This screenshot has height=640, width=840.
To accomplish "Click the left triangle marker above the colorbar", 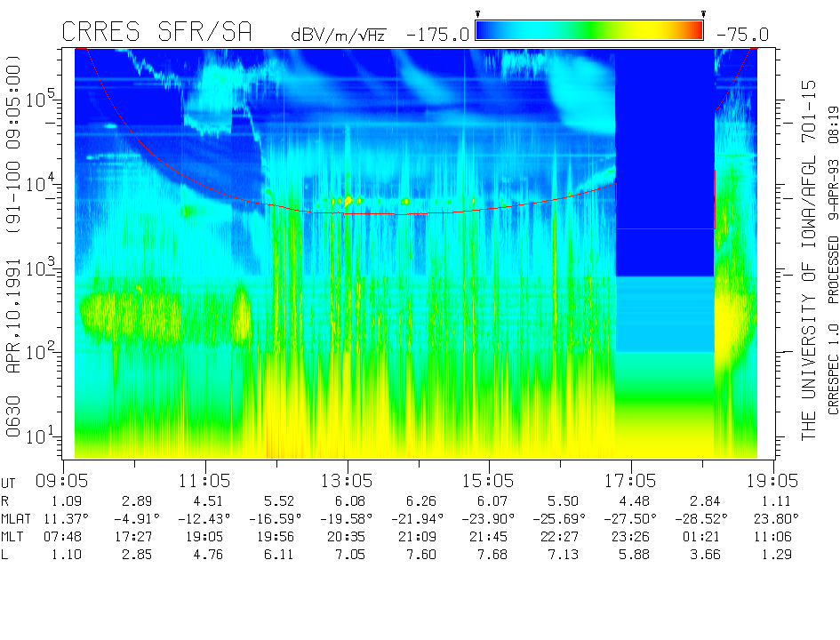I will (x=477, y=14).
